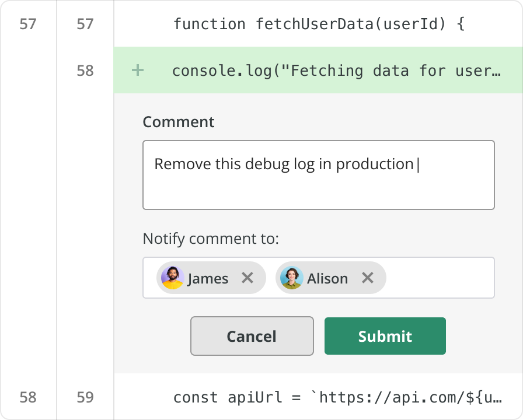523x420 pixels.
Task: Click the added console.log code line
Action: [336, 71]
